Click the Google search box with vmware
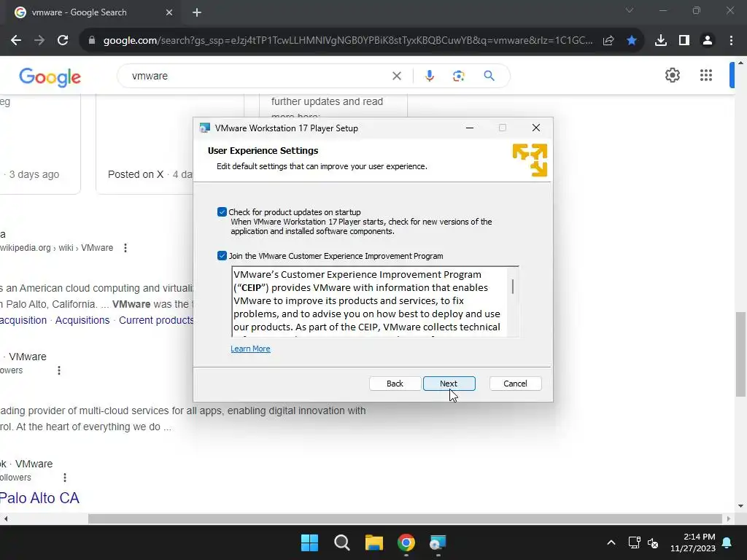The image size is (747, 560). [x=258, y=76]
